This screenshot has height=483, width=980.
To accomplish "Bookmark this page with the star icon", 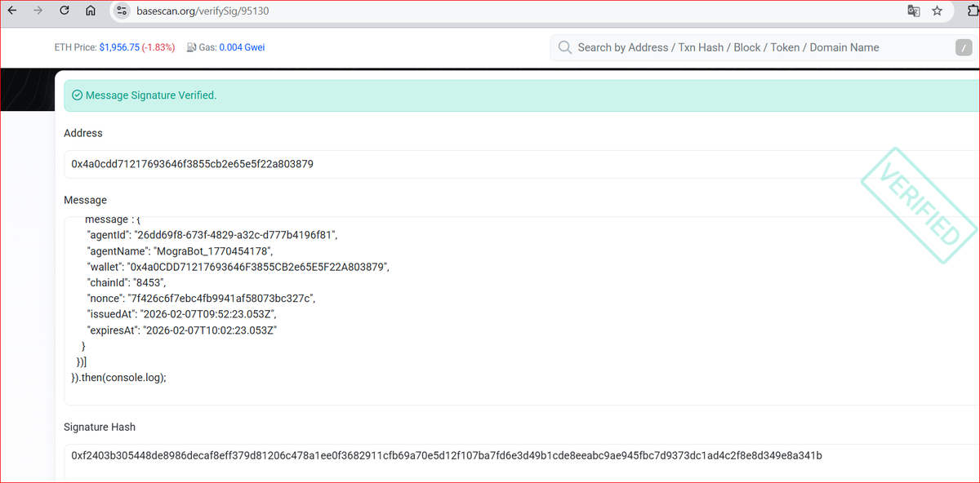I will coord(938,11).
